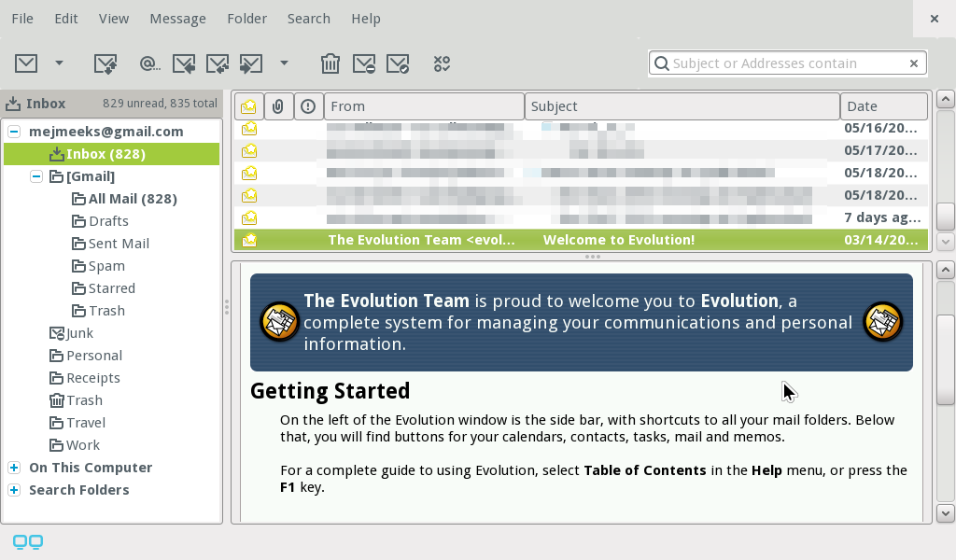Open the Drafts folder

(x=100, y=221)
